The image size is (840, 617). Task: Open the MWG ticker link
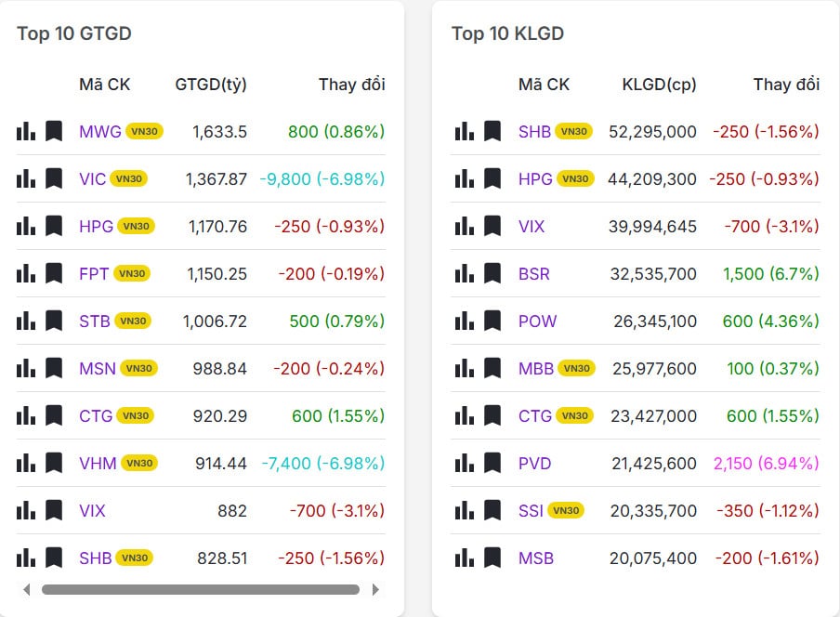click(x=100, y=131)
